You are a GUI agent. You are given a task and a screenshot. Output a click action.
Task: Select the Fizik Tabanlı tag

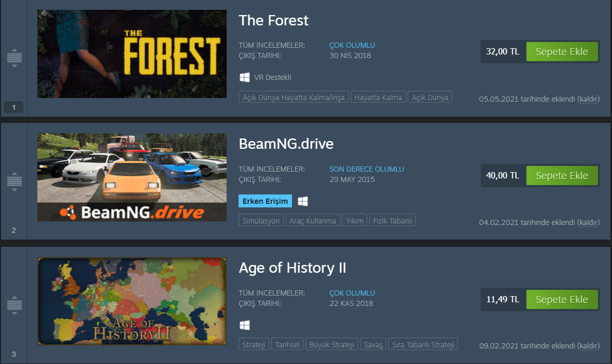point(392,220)
